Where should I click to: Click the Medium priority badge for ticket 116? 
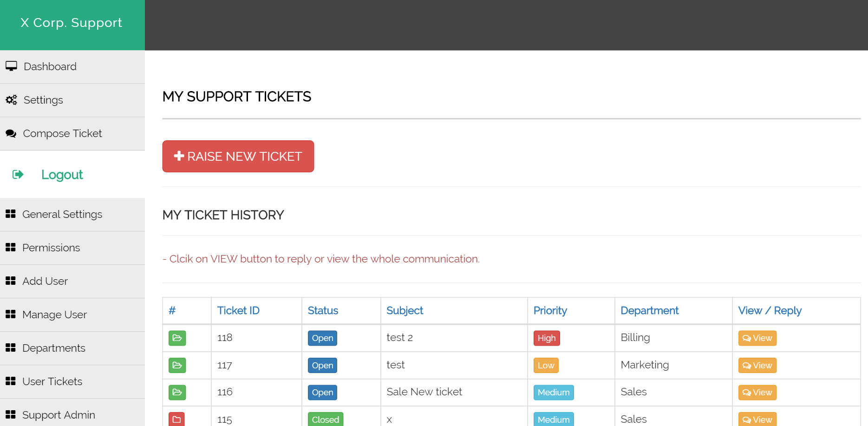(x=554, y=393)
